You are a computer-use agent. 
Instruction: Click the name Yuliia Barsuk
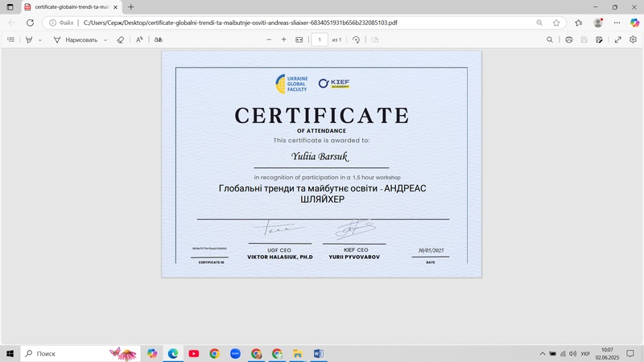pos(320,156)
